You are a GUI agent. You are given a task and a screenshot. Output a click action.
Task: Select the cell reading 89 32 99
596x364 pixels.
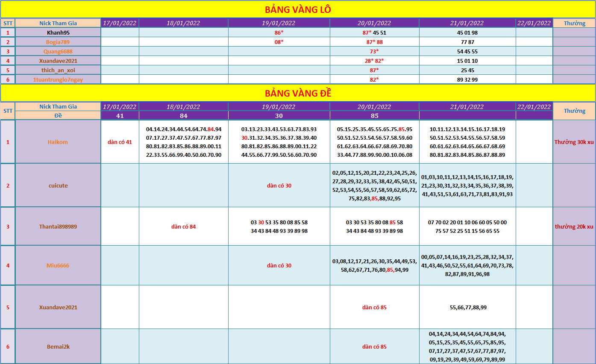(467, 79)
